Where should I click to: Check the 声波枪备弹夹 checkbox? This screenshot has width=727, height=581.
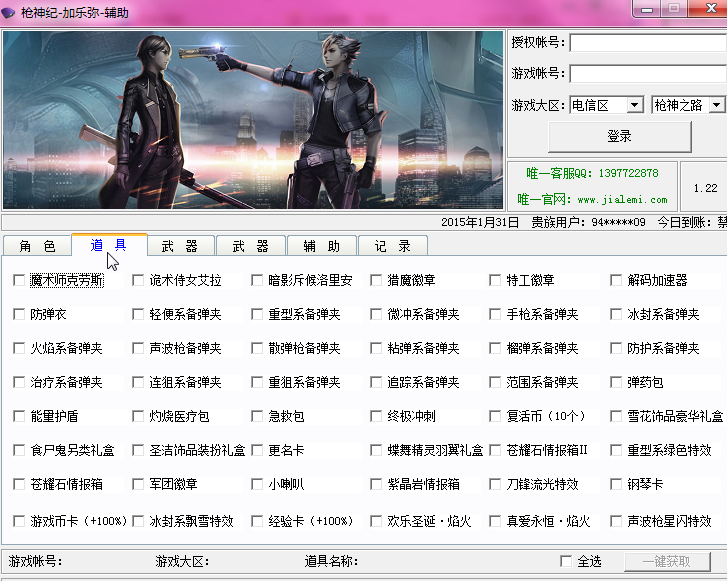point(138,348)
